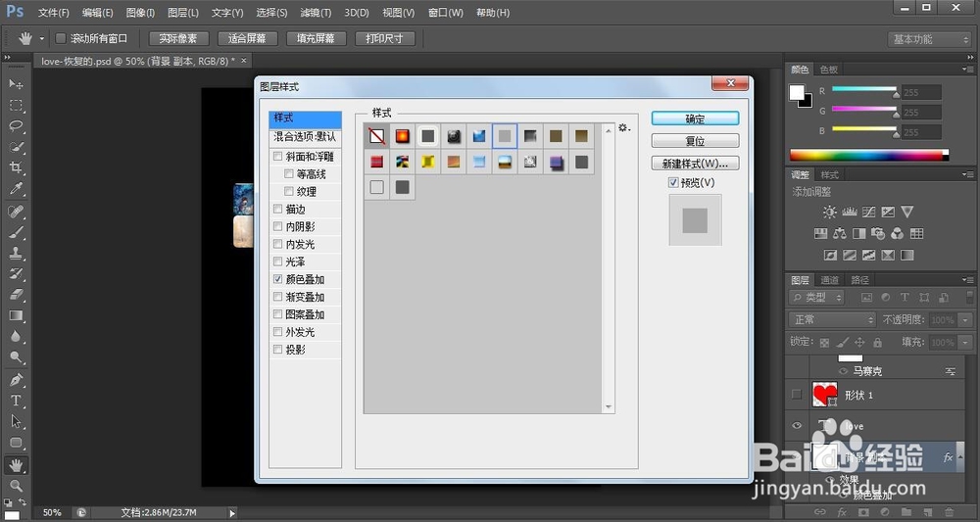Click Actual Pixels button (实际像素)
This screenshot has width=980, height=522.
[x=178, y=39]
